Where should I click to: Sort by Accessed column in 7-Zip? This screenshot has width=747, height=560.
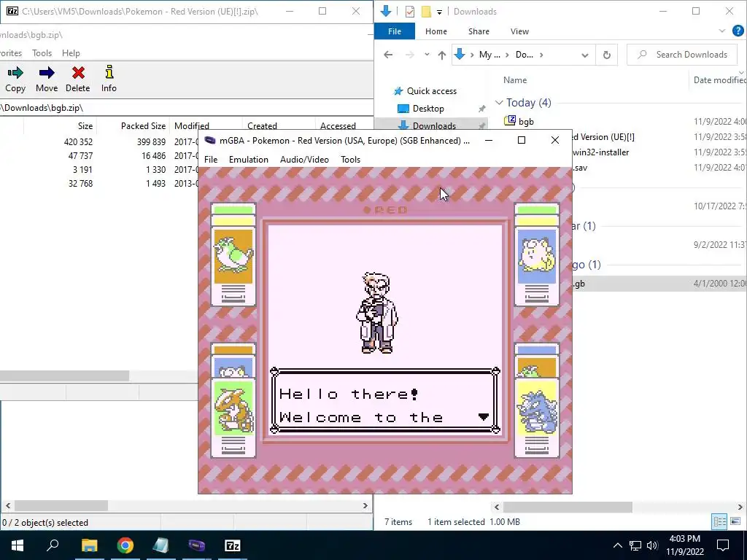tap(338, 125)
